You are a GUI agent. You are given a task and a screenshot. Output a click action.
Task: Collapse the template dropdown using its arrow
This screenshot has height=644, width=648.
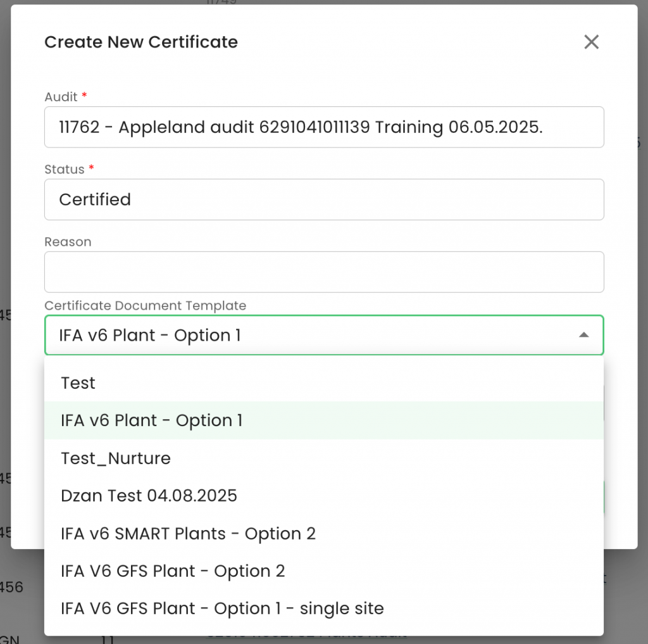pyautogui.click(x=583, y=335)
